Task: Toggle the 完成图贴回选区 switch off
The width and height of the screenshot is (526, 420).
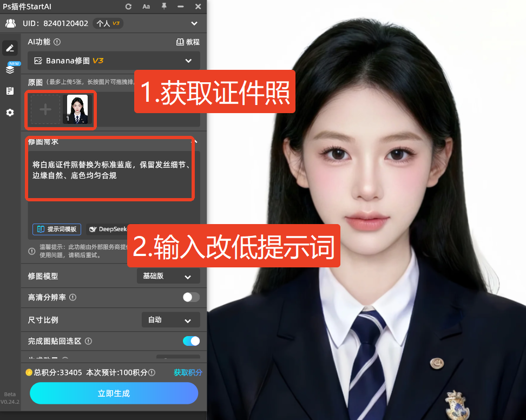Action: pos(191,341)
